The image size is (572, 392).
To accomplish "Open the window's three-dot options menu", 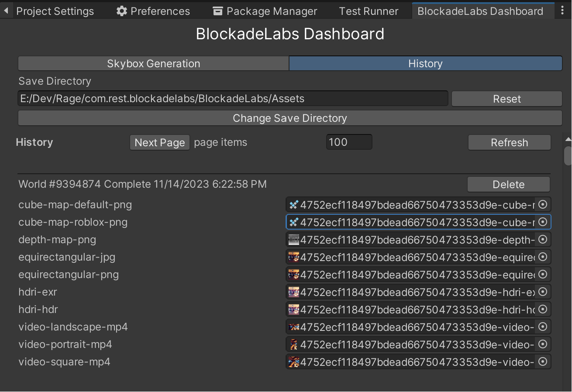I will point(562,11).
